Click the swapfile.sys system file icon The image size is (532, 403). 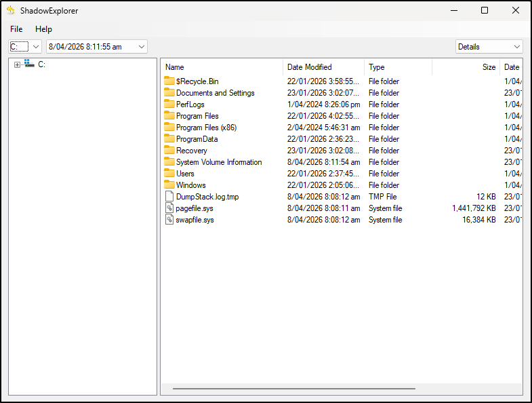pyautogui.click(x=169, y=220)
